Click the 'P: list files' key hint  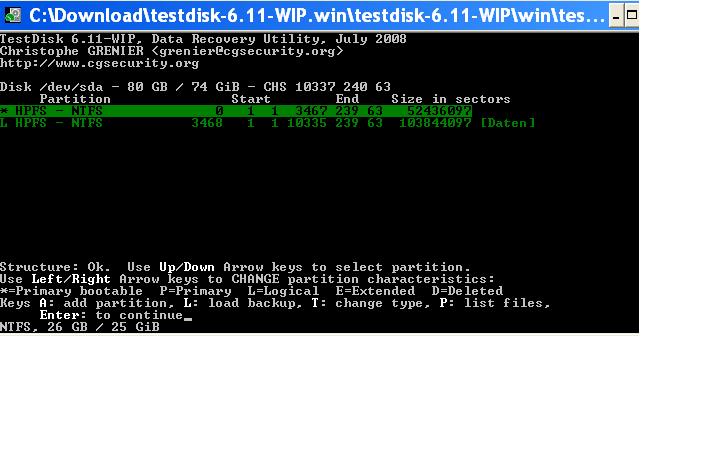tap(494, 303)
